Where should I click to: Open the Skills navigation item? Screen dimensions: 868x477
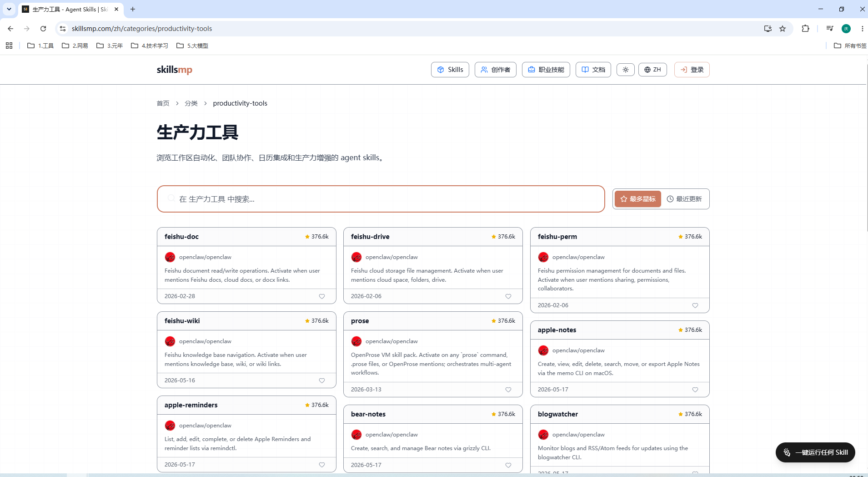[450, 70]
